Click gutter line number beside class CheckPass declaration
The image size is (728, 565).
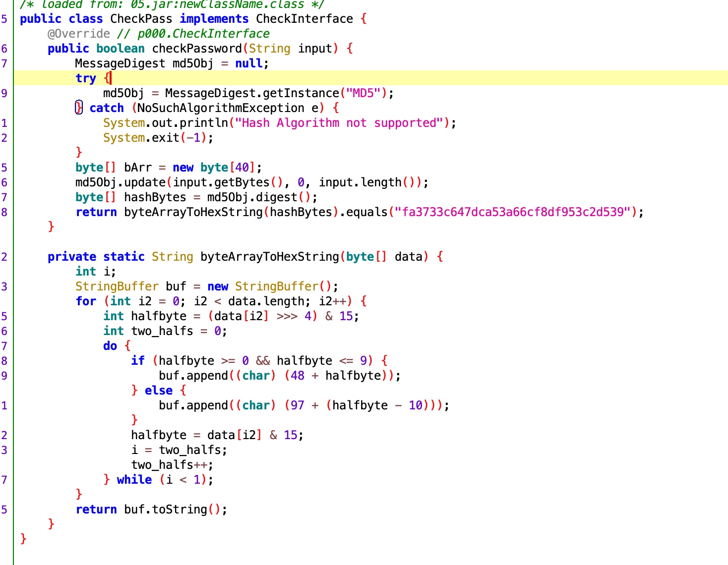[x=4, y=19]
